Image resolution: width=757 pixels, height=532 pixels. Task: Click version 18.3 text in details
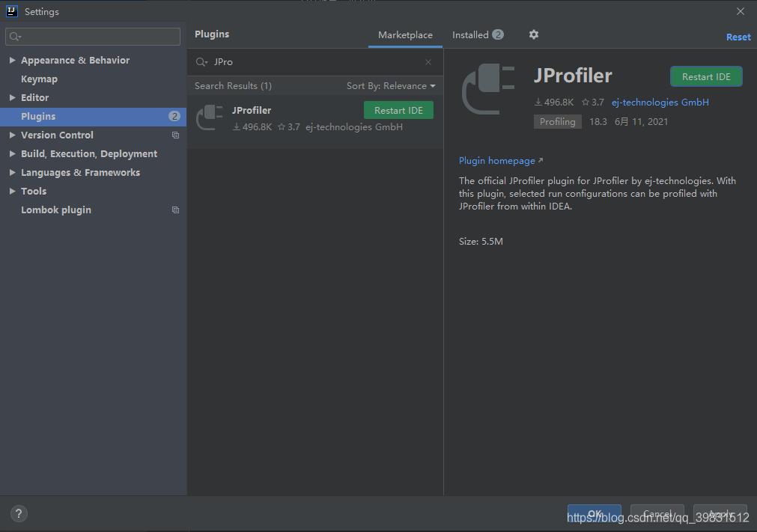(598, 122)
